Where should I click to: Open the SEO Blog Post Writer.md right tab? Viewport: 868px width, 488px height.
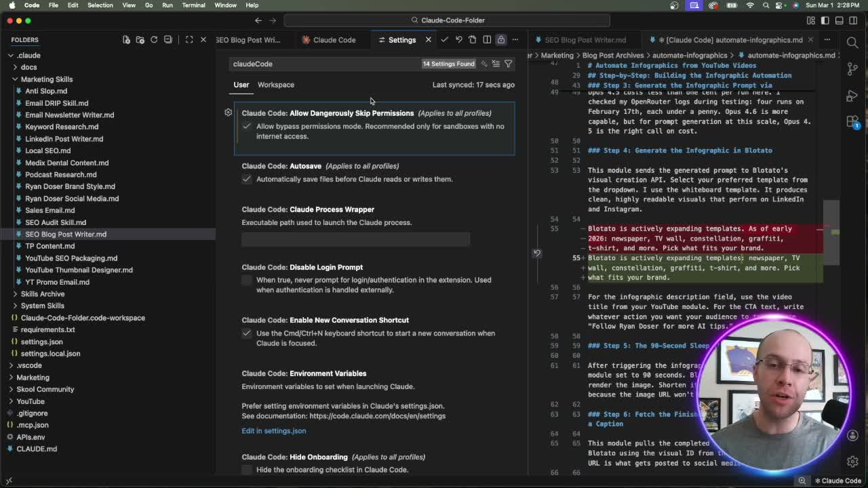pos(585,40)
